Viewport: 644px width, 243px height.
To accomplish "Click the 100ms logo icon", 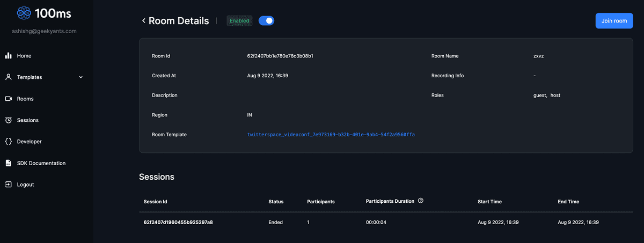I will point(24,13).
